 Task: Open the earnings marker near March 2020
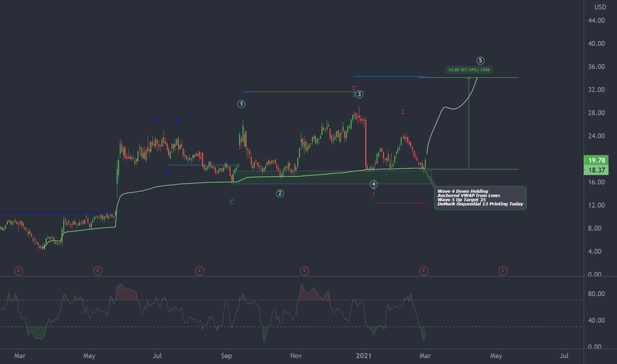pyautogui.click(x=19, y=271)
